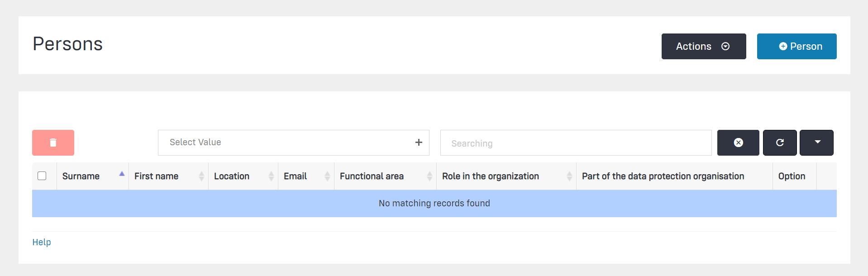Viewport: 868px width, 276px height.
Task: Toggle the select all rows checkbox
Action: click(42, 176)
